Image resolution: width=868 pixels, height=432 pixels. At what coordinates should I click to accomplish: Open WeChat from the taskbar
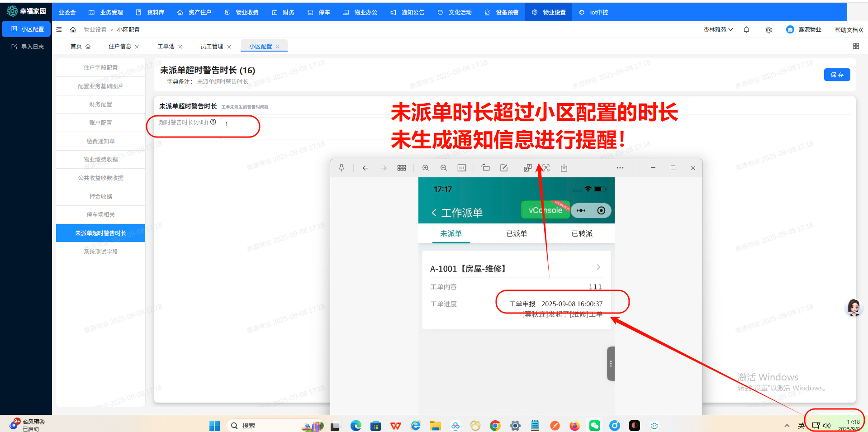point(594,426)
